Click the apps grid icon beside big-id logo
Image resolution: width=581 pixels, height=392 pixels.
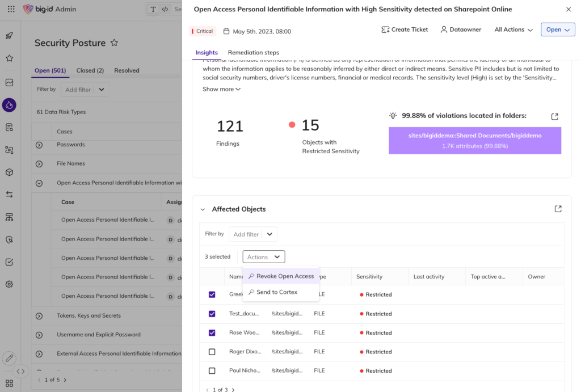pyautogui.click(x=11, y=9)
